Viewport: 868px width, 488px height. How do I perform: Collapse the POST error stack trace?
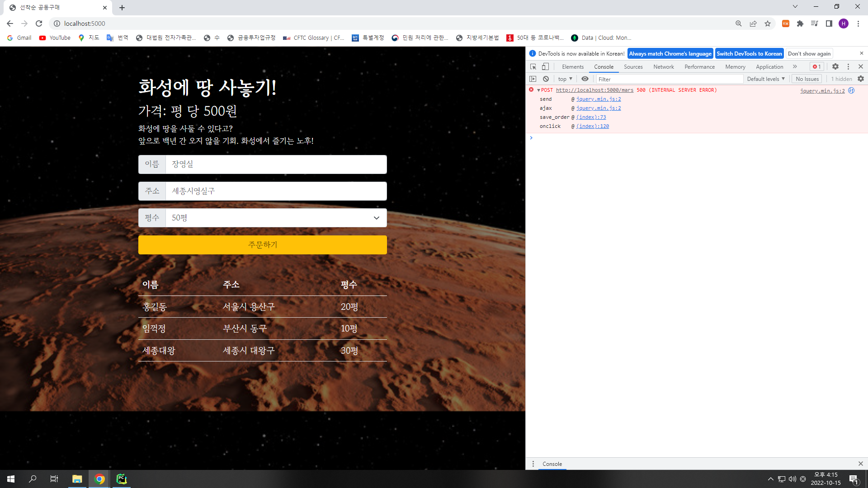[538, 90]
